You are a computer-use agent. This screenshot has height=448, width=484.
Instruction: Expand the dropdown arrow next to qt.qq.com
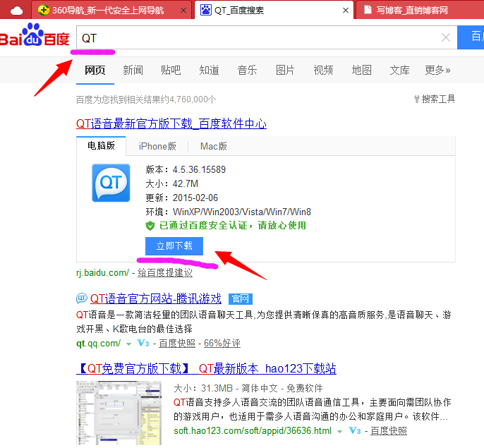(x=128, y=344)
